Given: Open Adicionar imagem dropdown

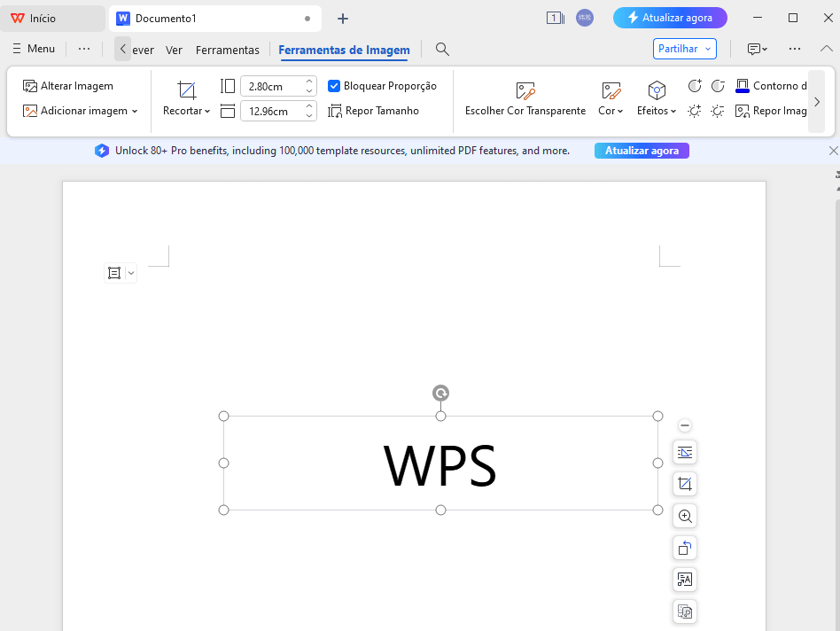Looking at the screenshot, I should pos(81,111).
